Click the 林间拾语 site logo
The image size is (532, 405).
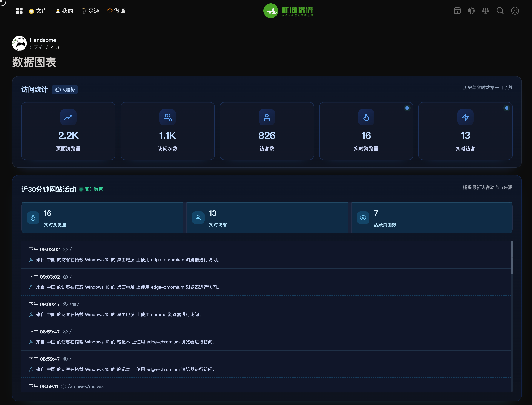pyautogui.click(x=288, y=11)
